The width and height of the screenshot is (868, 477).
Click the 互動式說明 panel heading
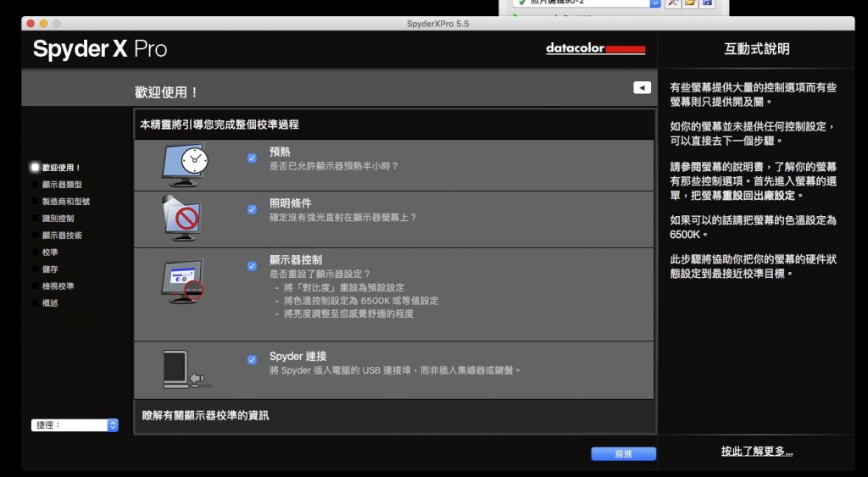point(757,48)
